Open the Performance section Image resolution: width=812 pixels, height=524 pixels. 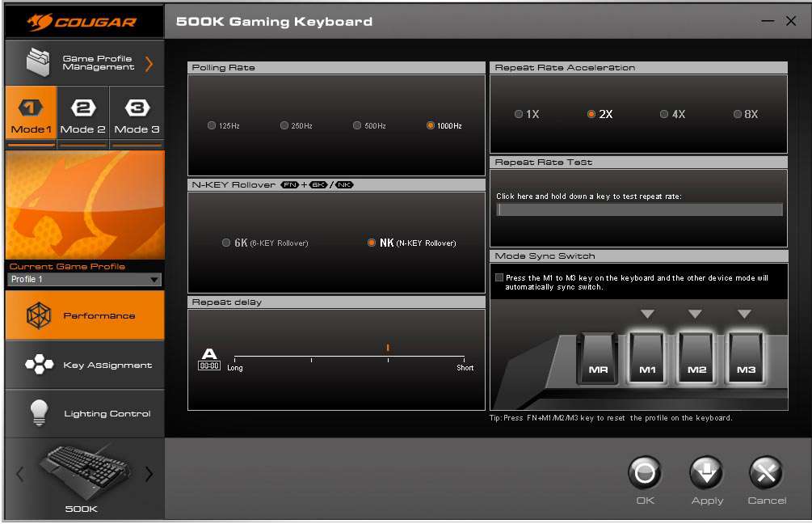click(84, 315)
